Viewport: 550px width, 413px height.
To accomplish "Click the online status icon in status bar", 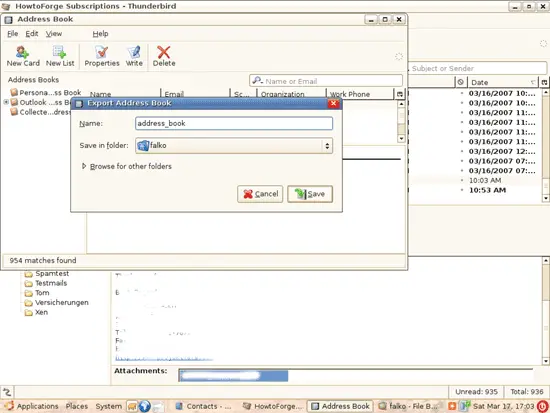I will coord(7,392).
